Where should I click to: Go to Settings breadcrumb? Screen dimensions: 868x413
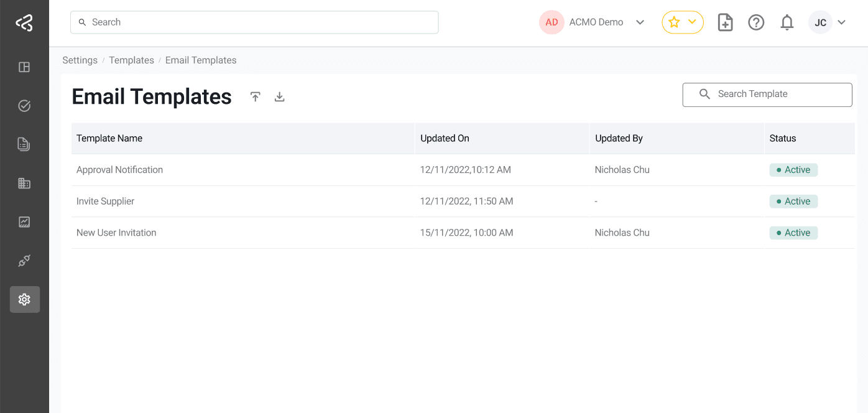tap(80, 60)
